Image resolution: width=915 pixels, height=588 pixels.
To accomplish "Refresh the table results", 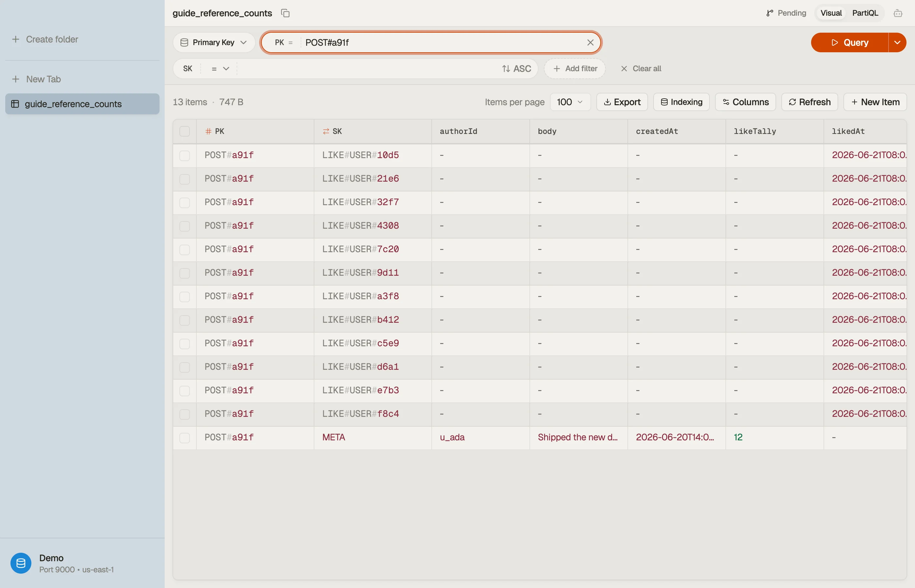I will tap(809, 102).
